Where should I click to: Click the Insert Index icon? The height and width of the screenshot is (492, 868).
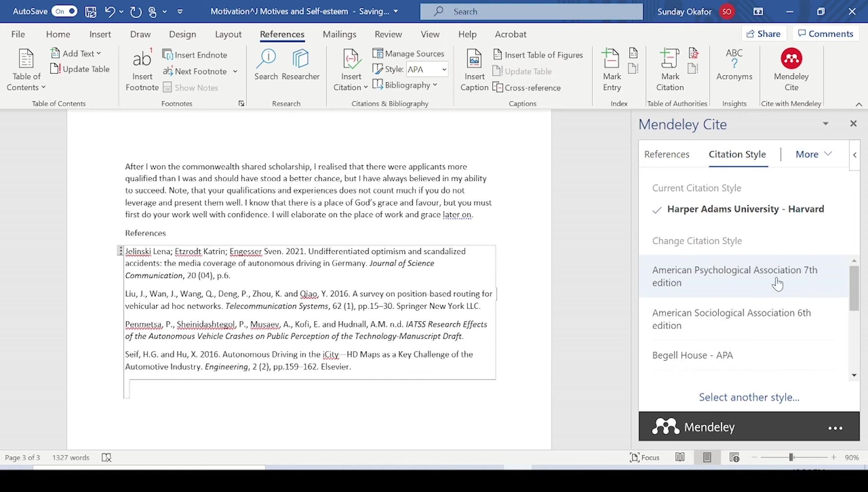pos(633,53)
